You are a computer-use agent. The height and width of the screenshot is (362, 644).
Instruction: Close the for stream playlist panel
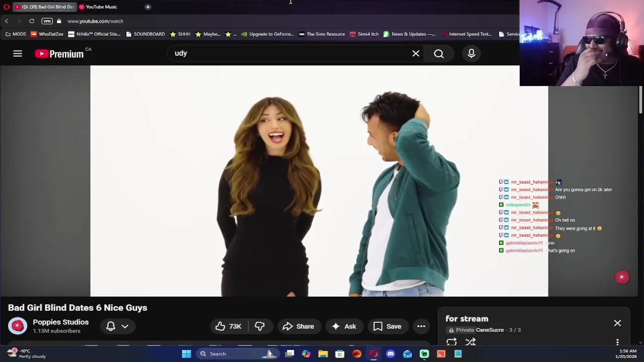click(617, 323)
